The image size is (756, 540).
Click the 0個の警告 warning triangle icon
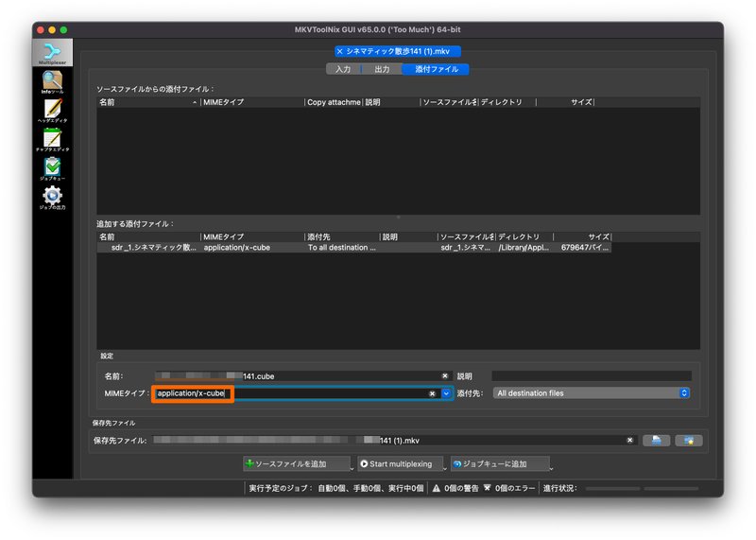point(437,488)
